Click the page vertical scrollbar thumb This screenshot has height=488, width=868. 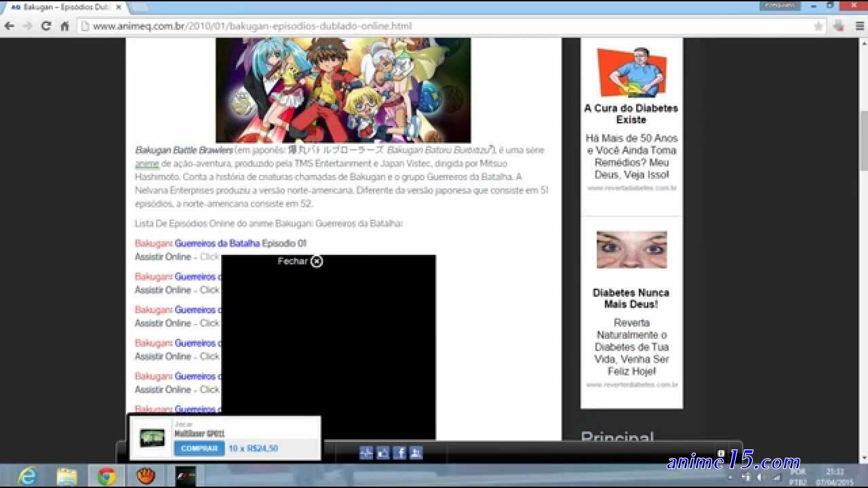[864, 141]
